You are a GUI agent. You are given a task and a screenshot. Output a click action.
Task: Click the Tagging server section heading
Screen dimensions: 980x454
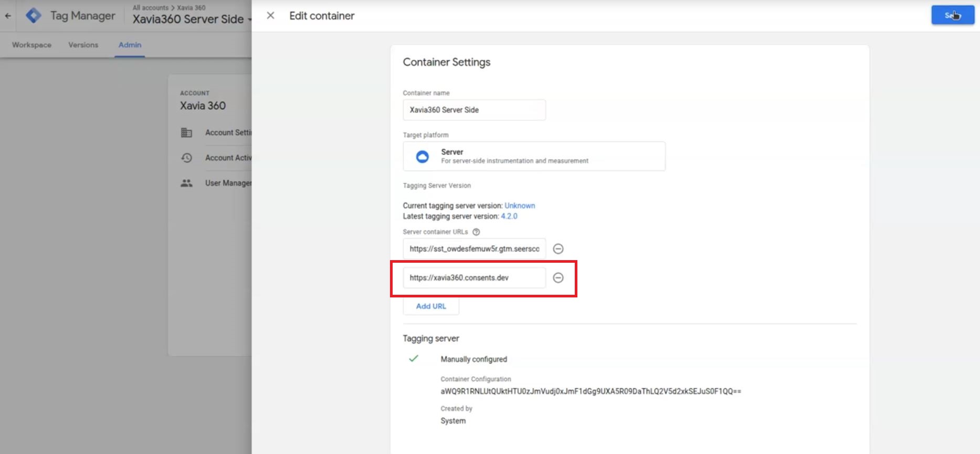[431, 338]
